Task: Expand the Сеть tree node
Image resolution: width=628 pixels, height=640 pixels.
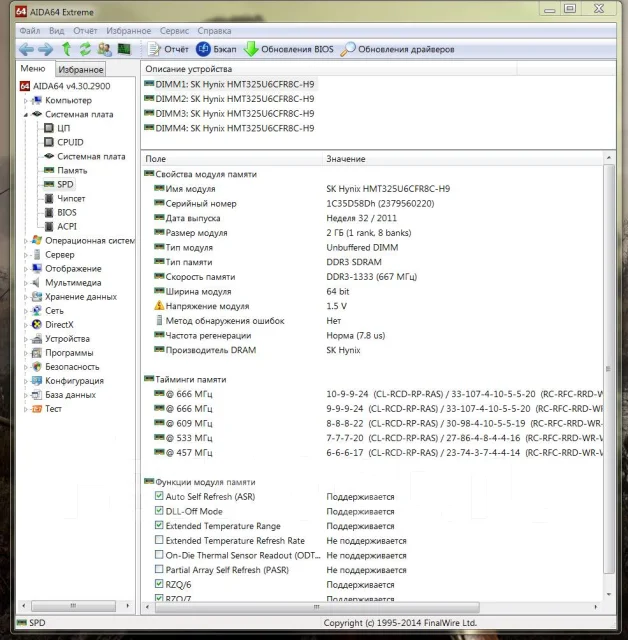Action: [x=25, y=311]
